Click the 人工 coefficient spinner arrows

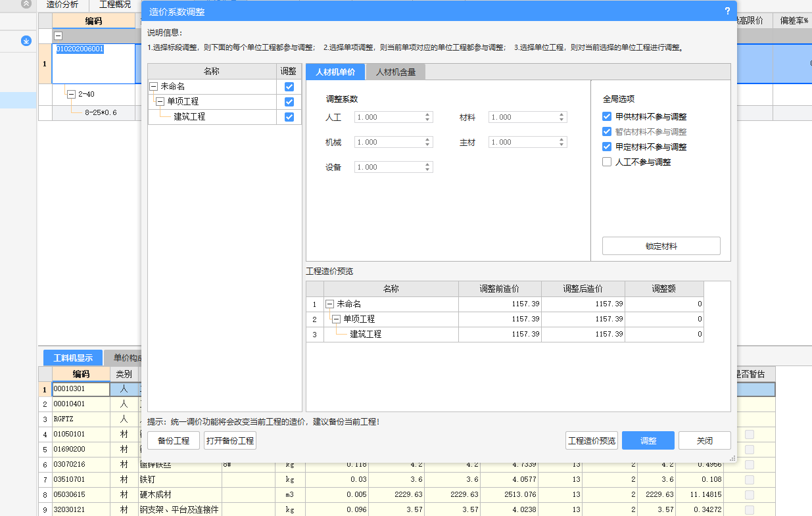pyautogui.click(x=427, y=117)
